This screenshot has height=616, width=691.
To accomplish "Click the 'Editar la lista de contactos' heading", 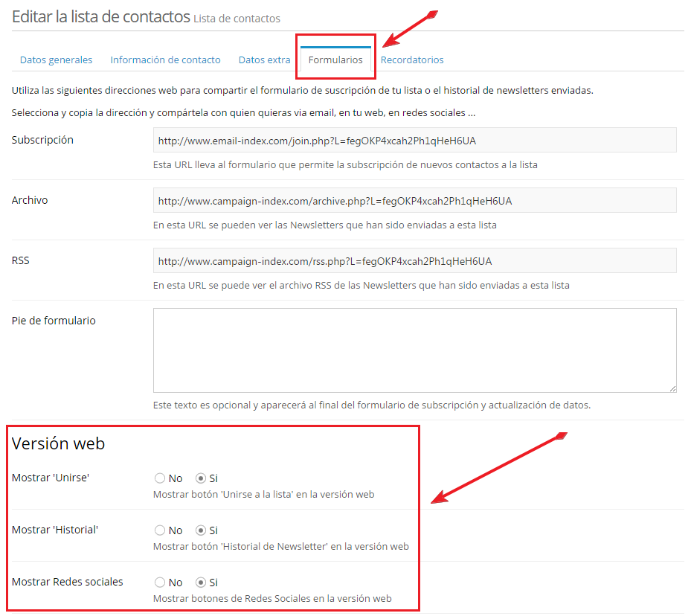I will 101,17.
